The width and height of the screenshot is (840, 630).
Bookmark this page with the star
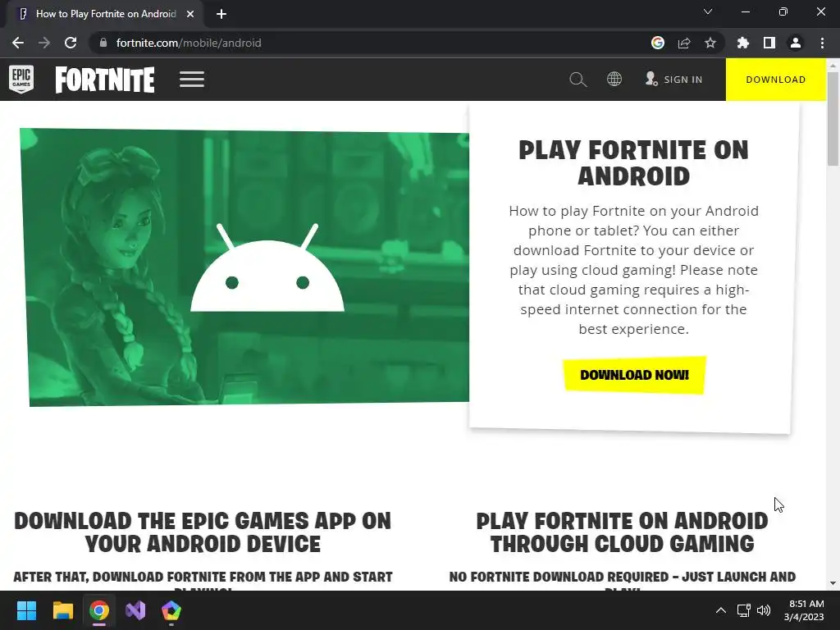click(x=710, y=43)
